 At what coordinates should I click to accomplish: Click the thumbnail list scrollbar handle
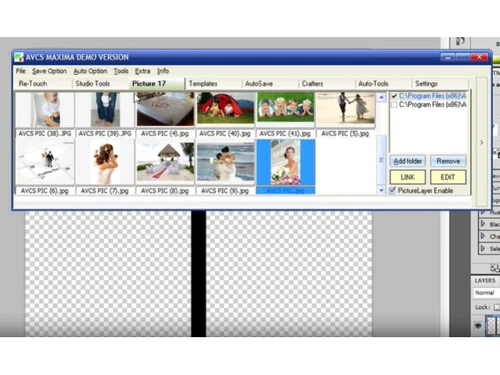(x=381, y=160)
